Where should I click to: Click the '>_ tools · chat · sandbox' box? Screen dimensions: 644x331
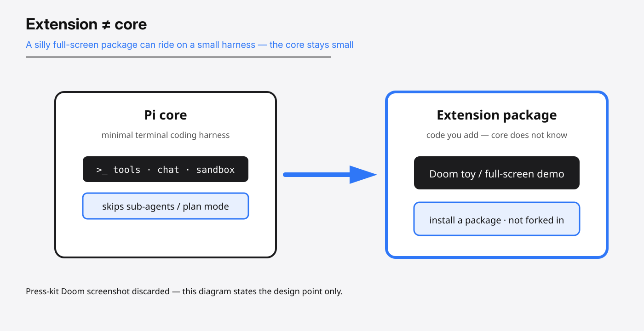pyautogui.click(x=166, y=169)
